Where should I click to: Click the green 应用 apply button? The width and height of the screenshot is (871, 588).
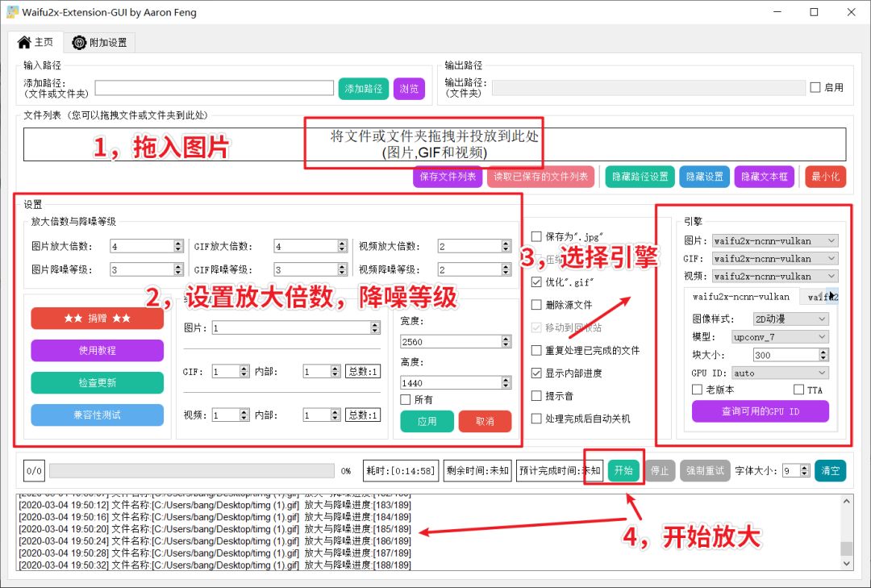coord(427,421)
